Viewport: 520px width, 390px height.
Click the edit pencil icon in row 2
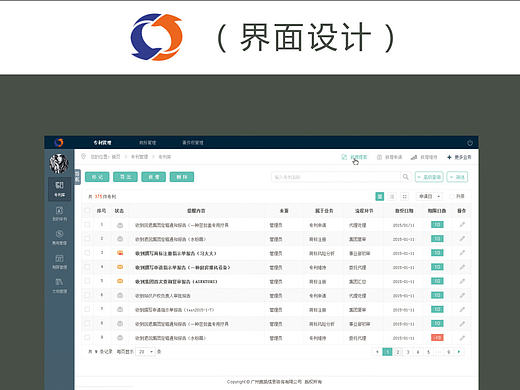[x=462, y=239]
